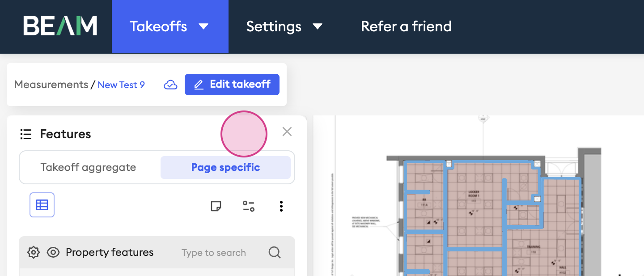Open Refer a friend menu item
This screenshot has width=644, height=276.
click(x=406, y=26)
